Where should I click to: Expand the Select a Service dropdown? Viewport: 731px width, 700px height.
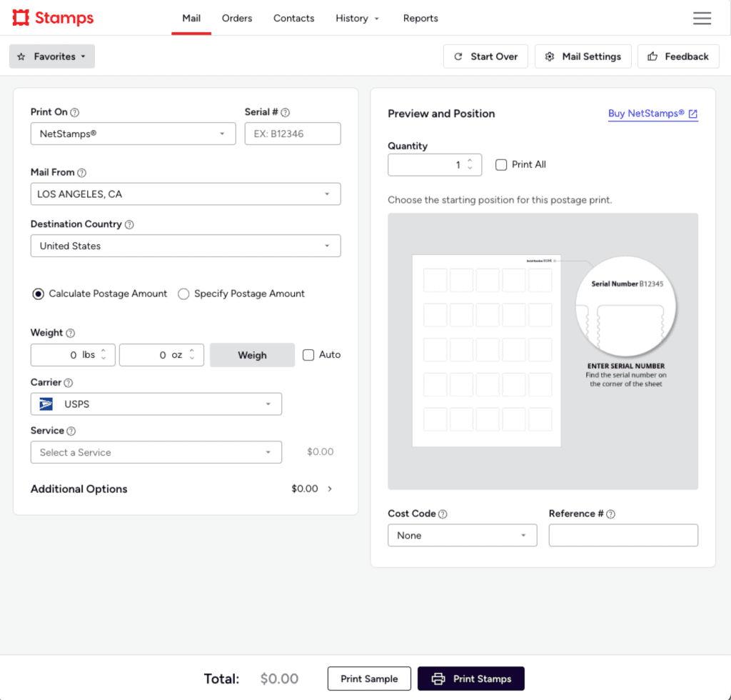click(156, 452)
